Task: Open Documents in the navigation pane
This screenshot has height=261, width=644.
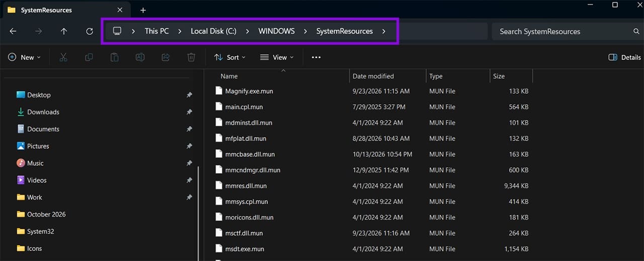Action: pos(43,129)
